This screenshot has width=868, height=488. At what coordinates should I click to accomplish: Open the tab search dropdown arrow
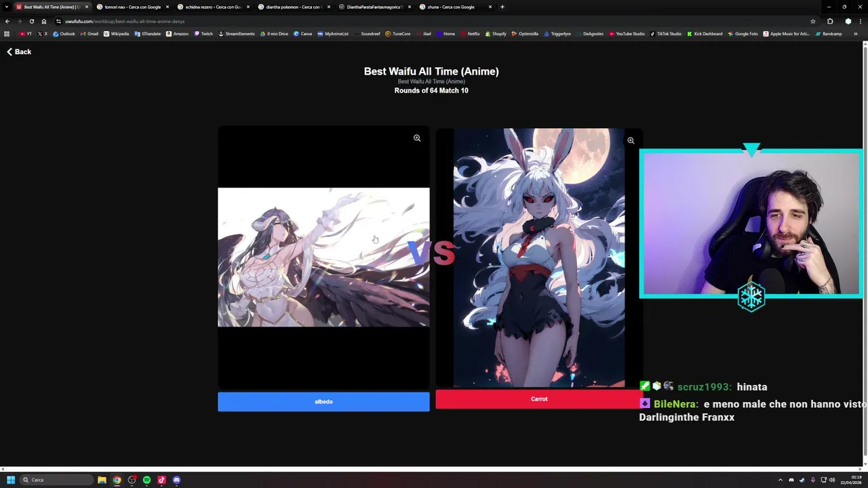(7, 7)
